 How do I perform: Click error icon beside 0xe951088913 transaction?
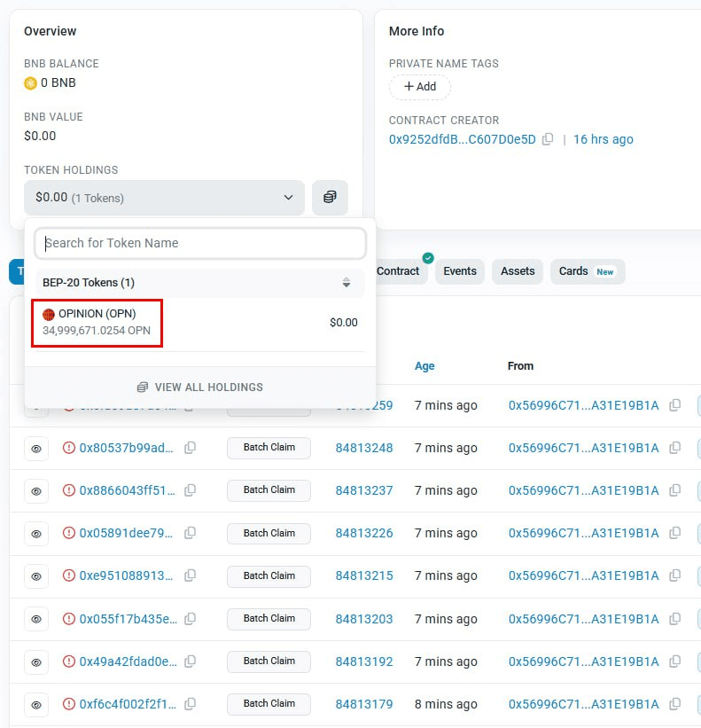click(68, 575)
